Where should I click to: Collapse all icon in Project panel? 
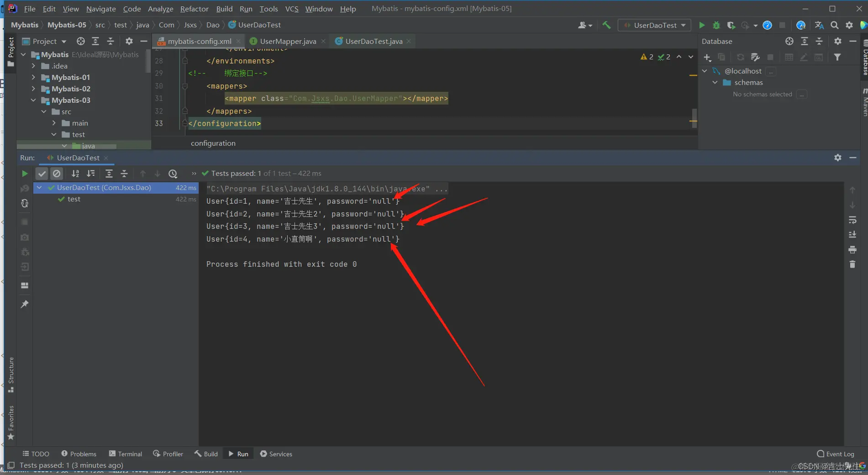(110, 41)
